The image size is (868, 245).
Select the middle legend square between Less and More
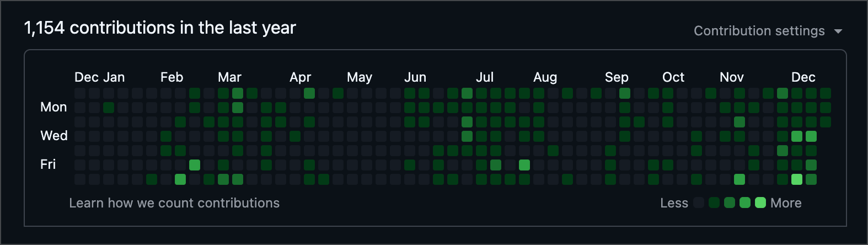pyautogui.click(x=730, y=203)
